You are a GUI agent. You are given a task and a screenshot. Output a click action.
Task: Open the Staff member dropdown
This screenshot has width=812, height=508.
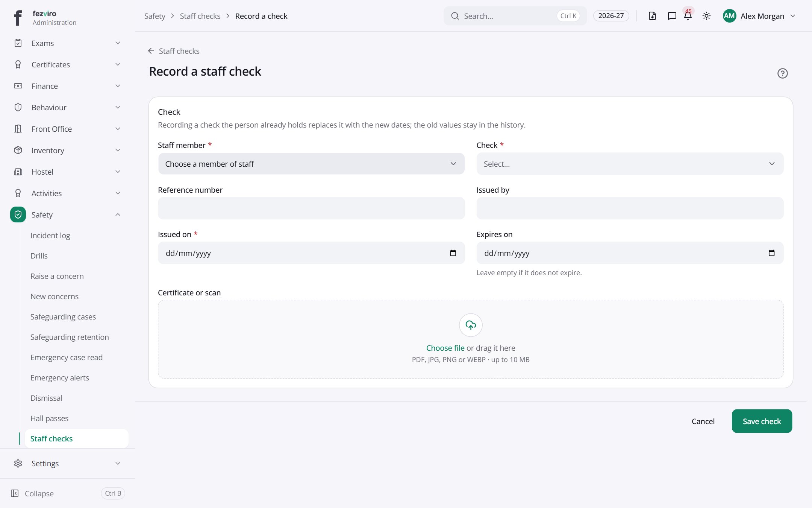pyautogui.click(x=311, y=164)
